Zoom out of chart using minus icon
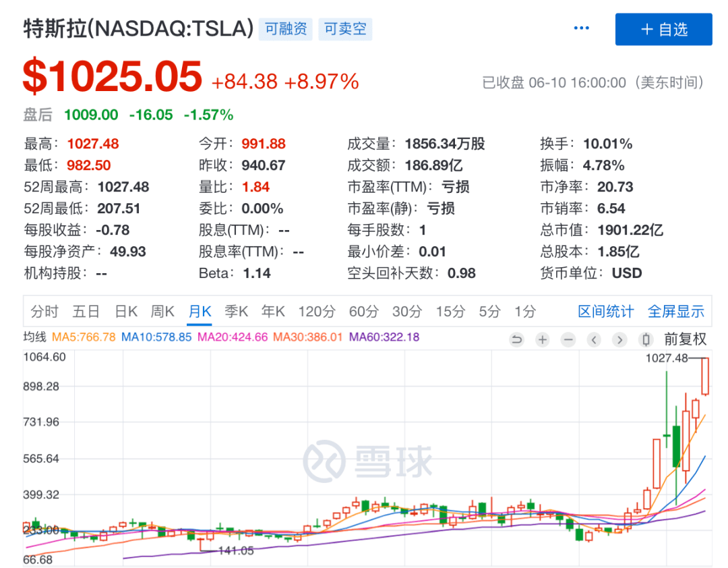This screenshot has height=568, width=728. point(568,339)
